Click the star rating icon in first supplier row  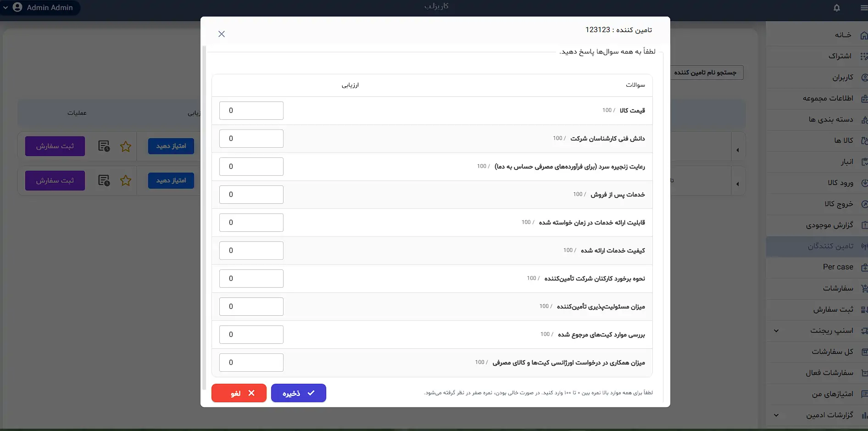126,146
